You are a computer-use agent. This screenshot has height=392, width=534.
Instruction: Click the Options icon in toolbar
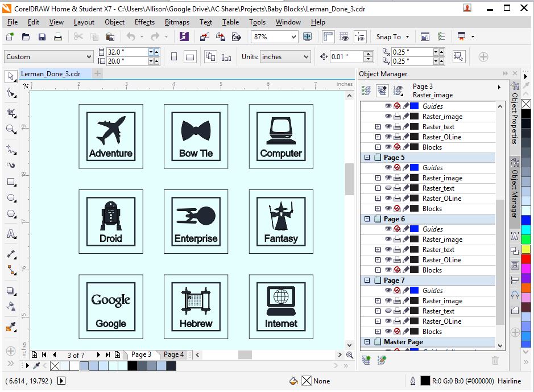(441, 36)
